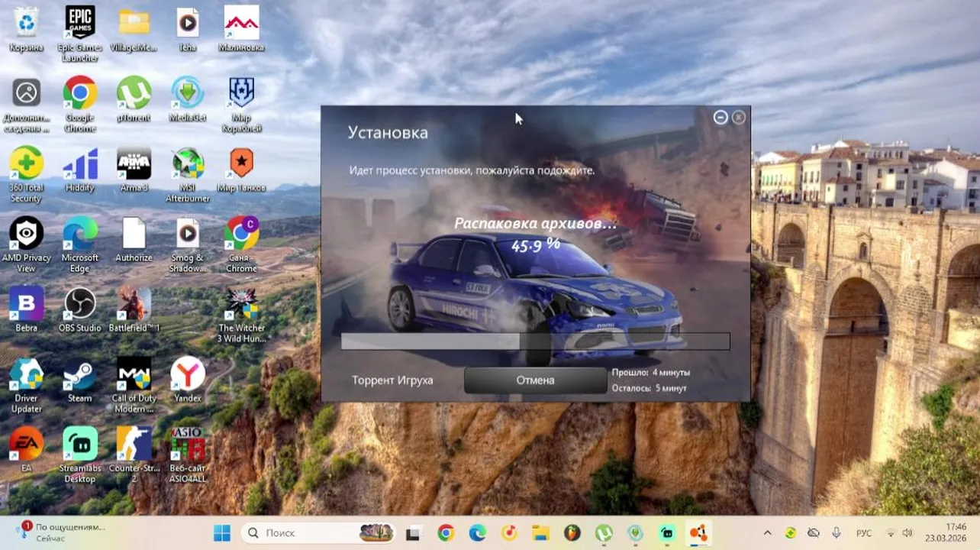The image size is (980, 550).
Task: Select the AMD Privacy View desktop icon
Action: click(27, 244)
